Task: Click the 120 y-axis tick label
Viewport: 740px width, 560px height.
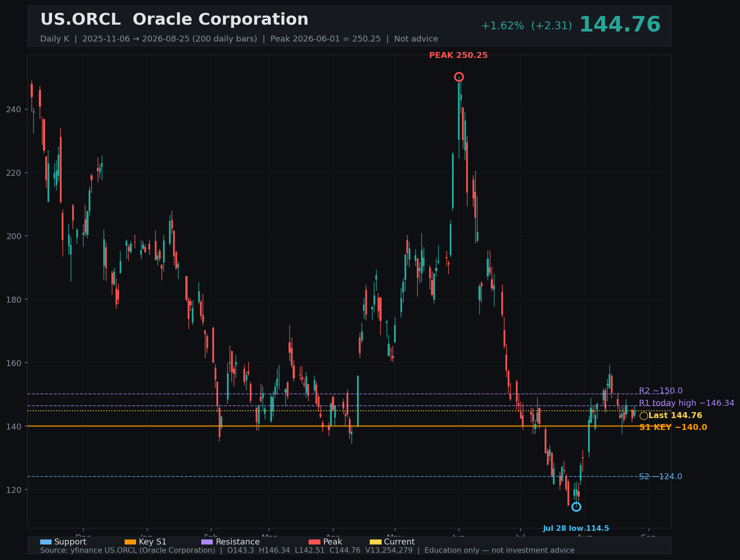Action: [x=14, y=490]
